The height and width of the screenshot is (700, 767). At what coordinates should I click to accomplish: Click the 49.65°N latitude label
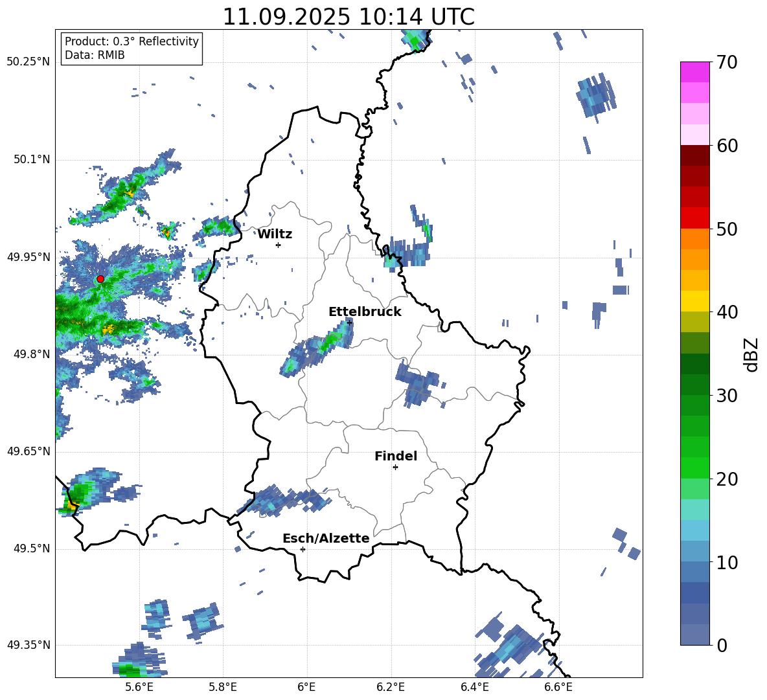coord(29,452)
